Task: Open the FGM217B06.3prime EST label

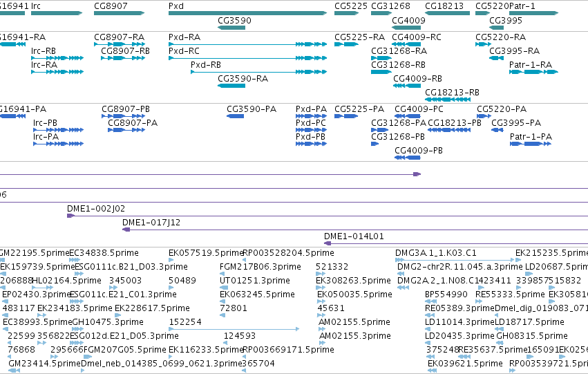Action: click(260, 267)
